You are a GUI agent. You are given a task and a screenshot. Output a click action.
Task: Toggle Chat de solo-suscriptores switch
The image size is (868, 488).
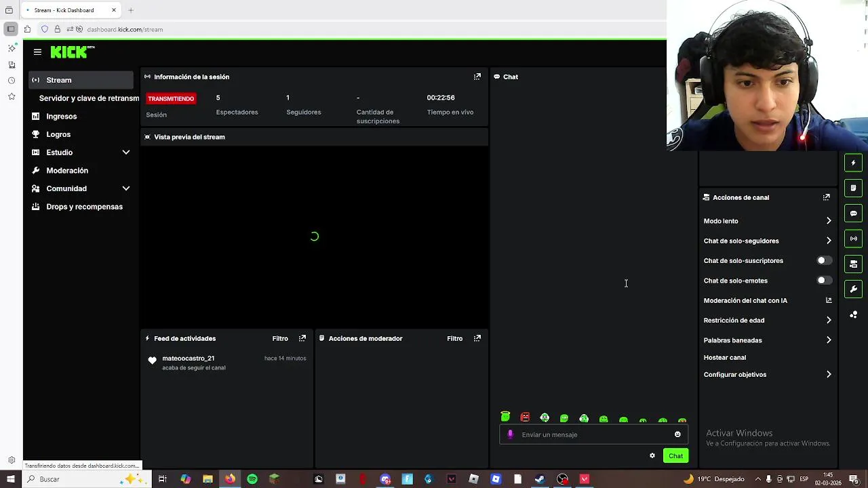click(824, 260)
